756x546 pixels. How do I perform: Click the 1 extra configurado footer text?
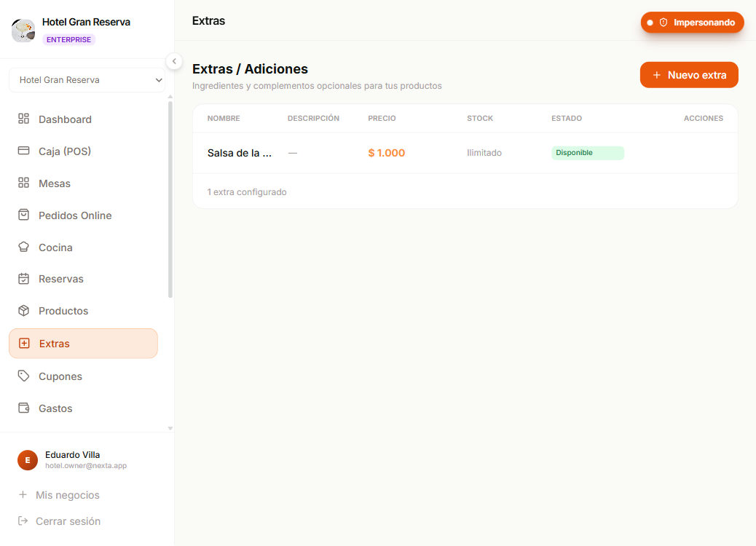click(247, 191)
